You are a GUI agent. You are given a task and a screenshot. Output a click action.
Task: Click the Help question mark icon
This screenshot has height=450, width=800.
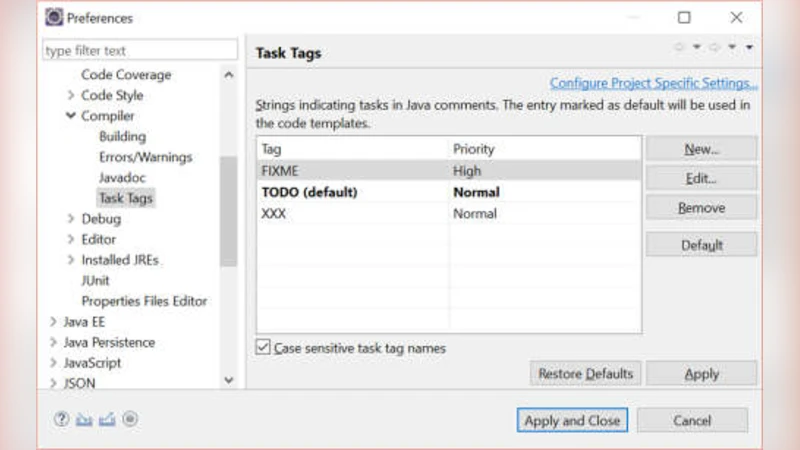point(62,420)
